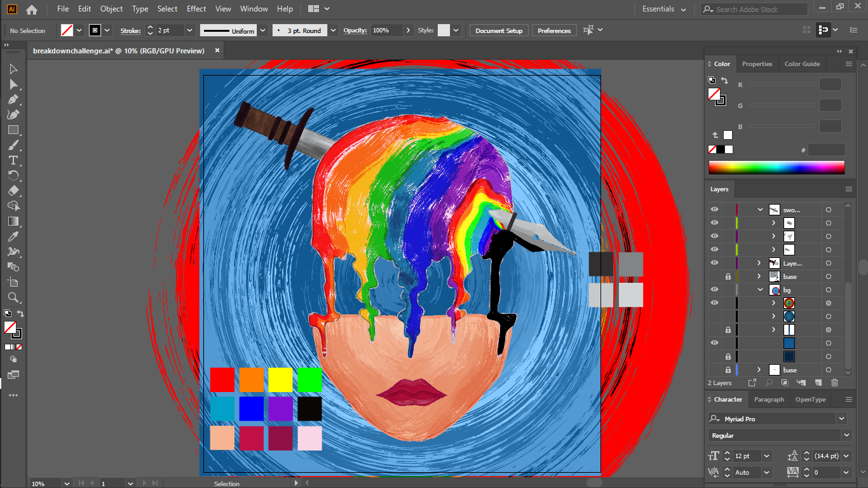868x488 pixels.
Task: Click the Search Adobe Stock field
Action: [754, 10]
